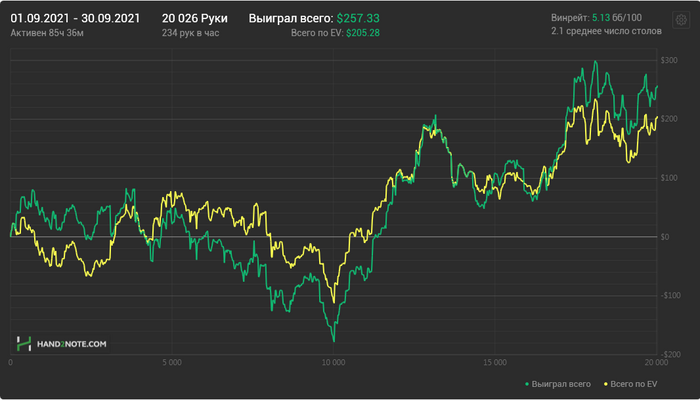Click the 15 000 x-axis label
Viewport: 700px width, 400px height.
[495, 362]
